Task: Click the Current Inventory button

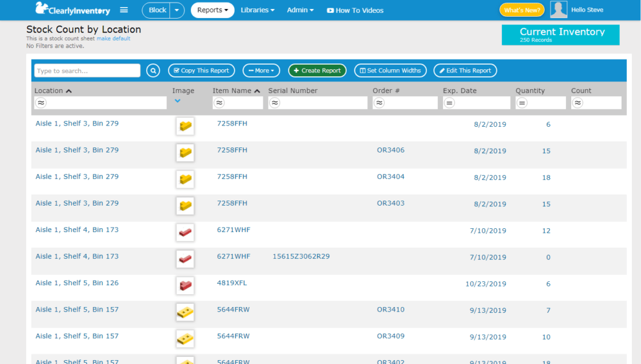Action: pyautogui.click(x=560, y=35)
